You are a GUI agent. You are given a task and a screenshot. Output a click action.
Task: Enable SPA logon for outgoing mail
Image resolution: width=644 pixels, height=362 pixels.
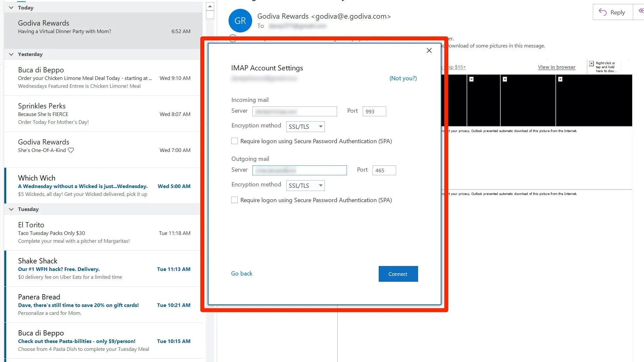click(x=234, y=200)
